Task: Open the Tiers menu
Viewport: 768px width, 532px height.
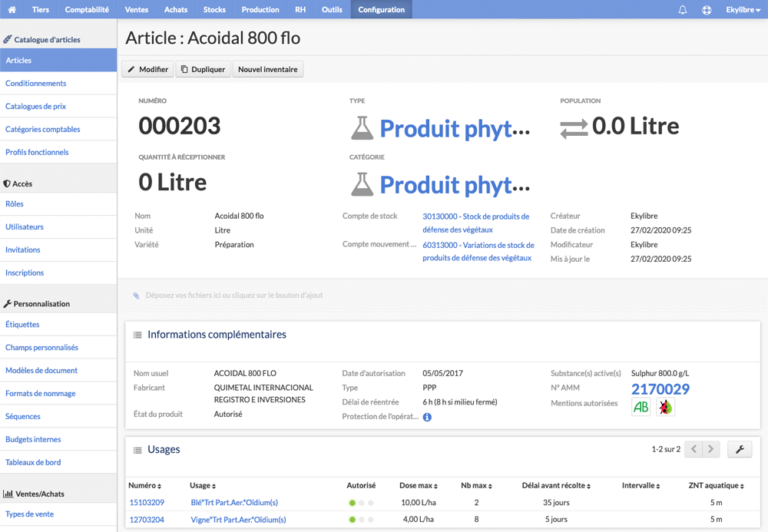Action: (x=41, y=9)
